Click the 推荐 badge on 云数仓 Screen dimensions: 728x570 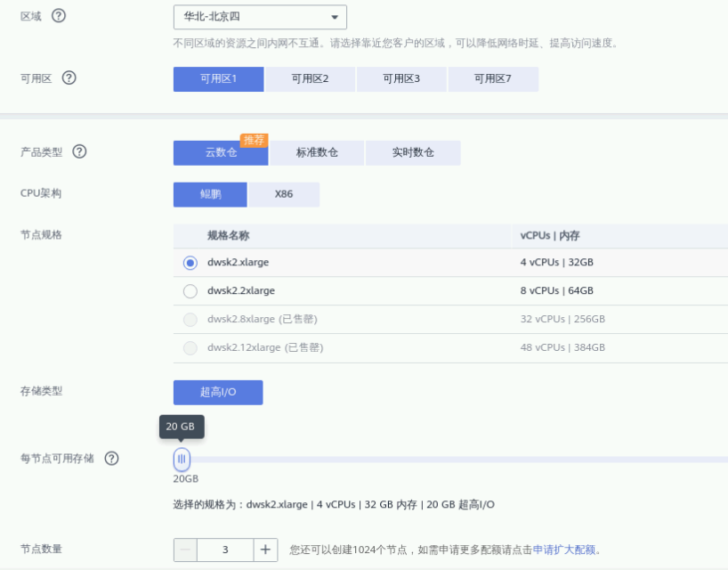pos(254,140)
